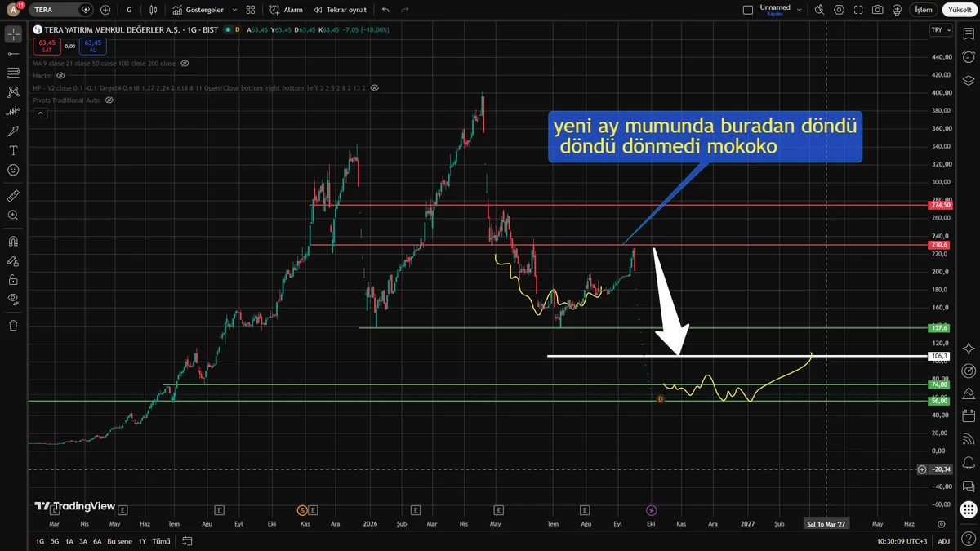Open the watchlist panel in right sidebar

[x=969, y=34]
